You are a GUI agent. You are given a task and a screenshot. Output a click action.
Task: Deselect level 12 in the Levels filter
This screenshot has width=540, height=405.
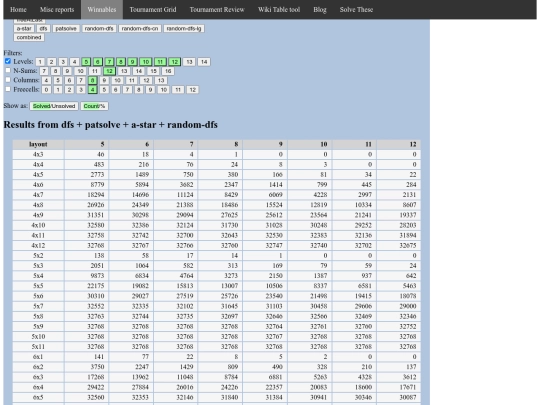[x=175, y=62]
